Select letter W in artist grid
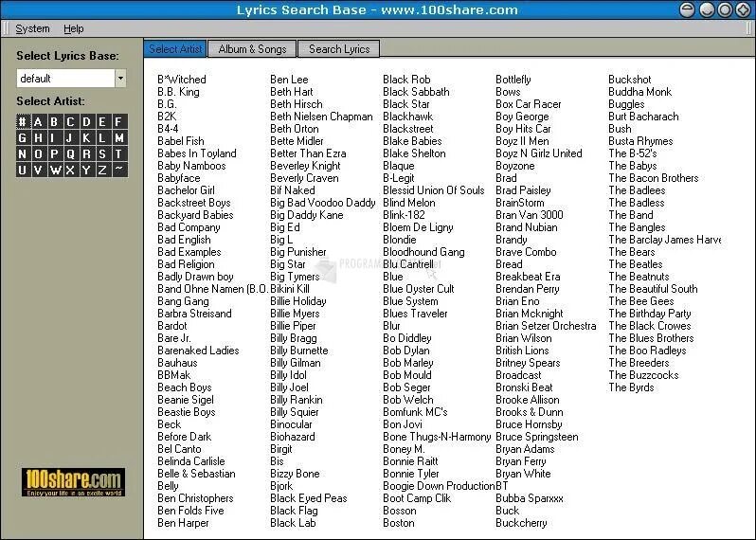The width and height of the screenshot is (756, 540). [x=55, y=170]
